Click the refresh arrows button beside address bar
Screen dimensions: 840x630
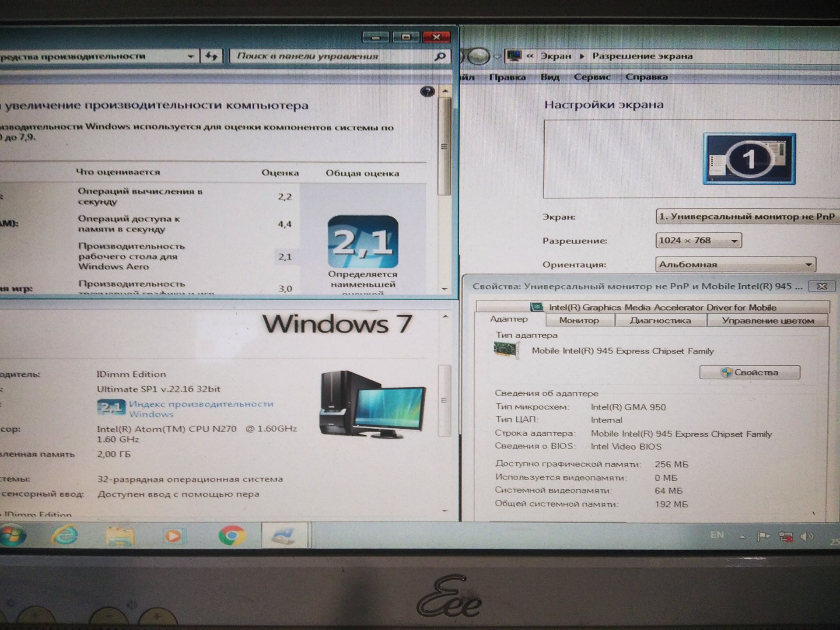(x=212, y=56)
